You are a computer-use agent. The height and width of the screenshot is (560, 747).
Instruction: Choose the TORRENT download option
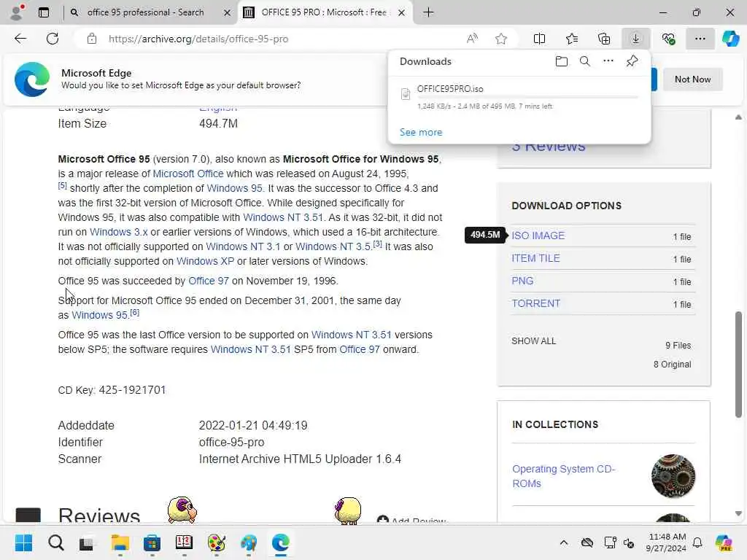535,303
